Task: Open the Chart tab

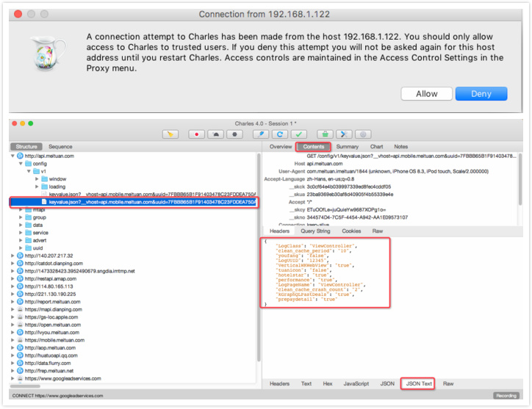Action: [x=377, y=147]
